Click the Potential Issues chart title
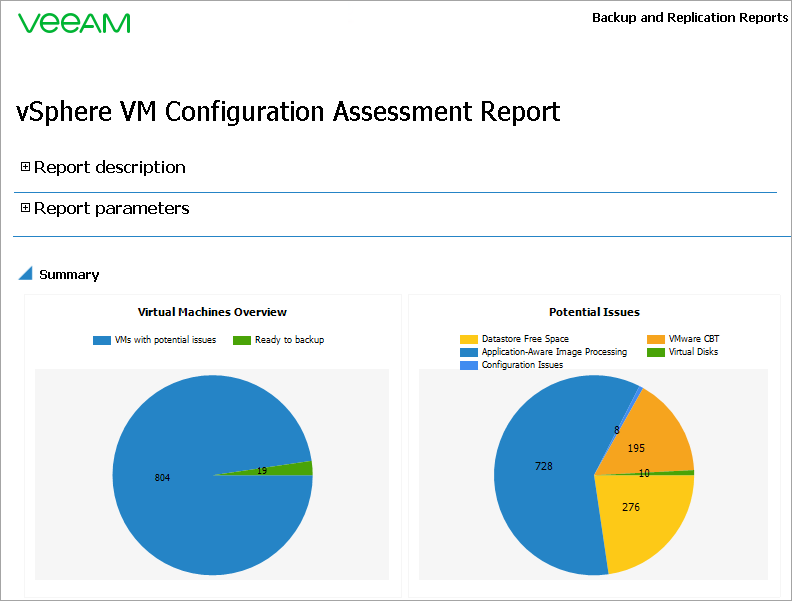The width and height of the screenshot is (792, 601). tap(595, 312)
